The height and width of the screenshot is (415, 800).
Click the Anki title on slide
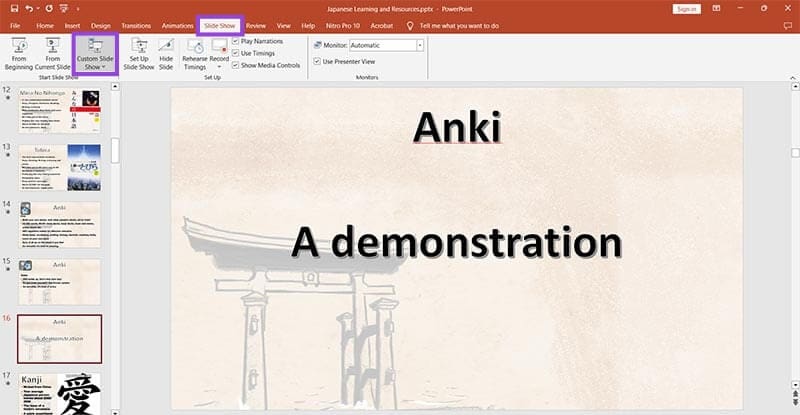[x=458, y=127]
